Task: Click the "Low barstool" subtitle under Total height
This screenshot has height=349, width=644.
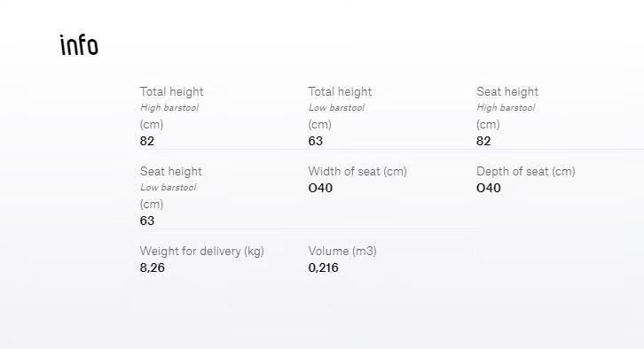Action: 336,108
